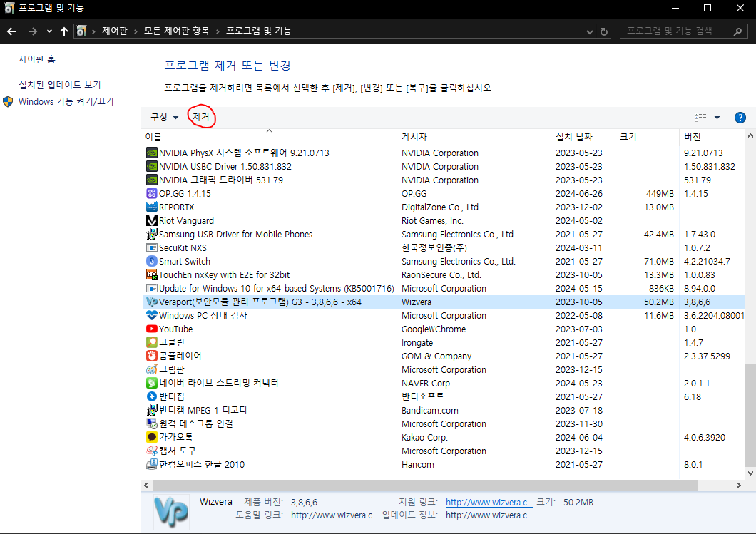Open Help via the question mark icon

click(740, 117)
